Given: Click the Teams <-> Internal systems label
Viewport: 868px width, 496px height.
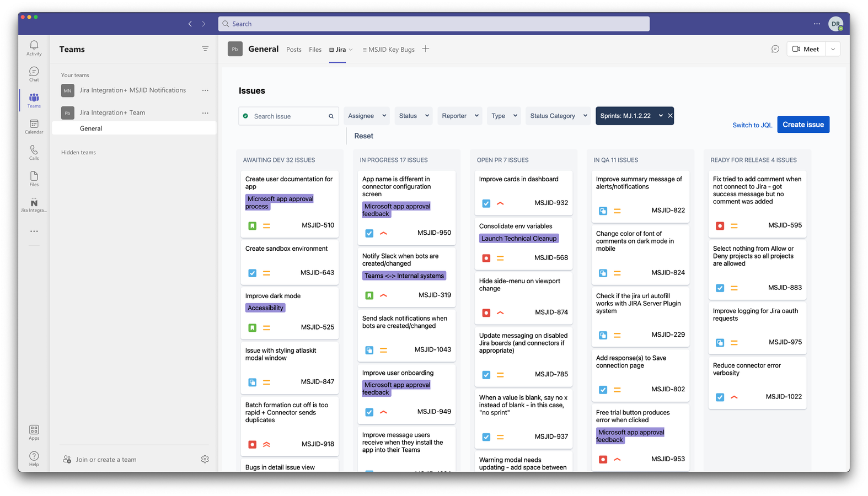Looking at the screenshot, I should pyautogui.click(x=404, y=276).
